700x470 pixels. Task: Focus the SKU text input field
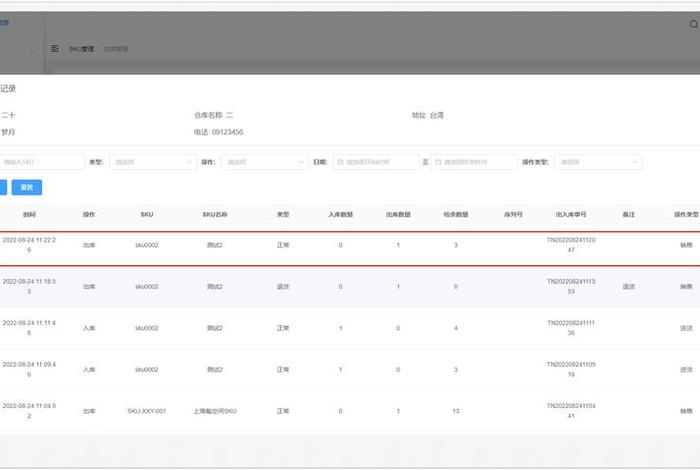click(42, 162)
